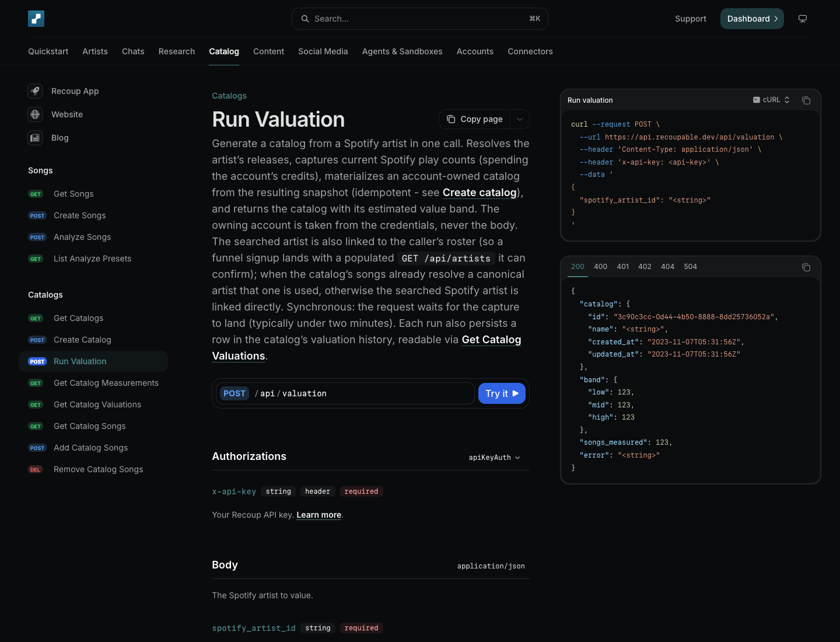Click the cURL language icon
Image resolution: width=840 pixels, height=642 pixels.
[x=757, y=100]
